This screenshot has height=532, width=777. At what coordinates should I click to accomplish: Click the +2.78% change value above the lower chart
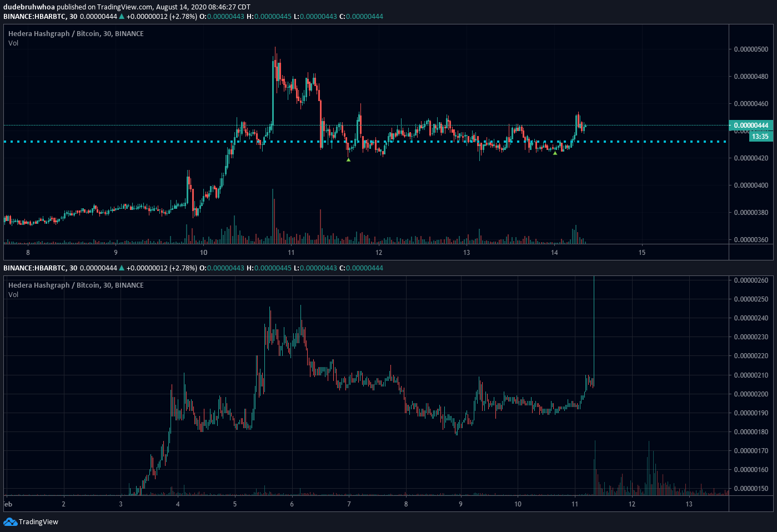click(183, 268)
